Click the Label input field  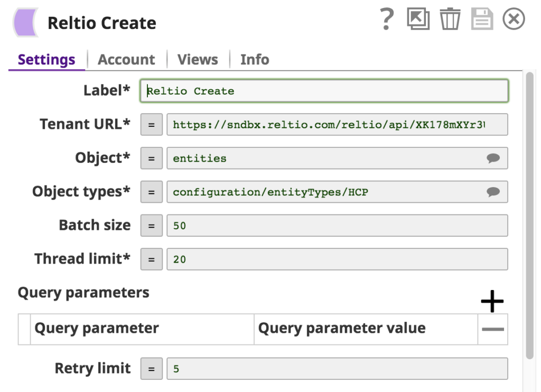(x=324, y=91)
